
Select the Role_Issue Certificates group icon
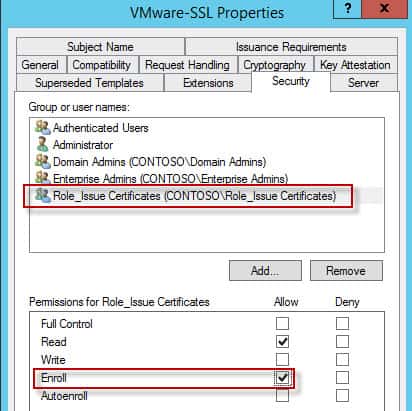point(43,195)
